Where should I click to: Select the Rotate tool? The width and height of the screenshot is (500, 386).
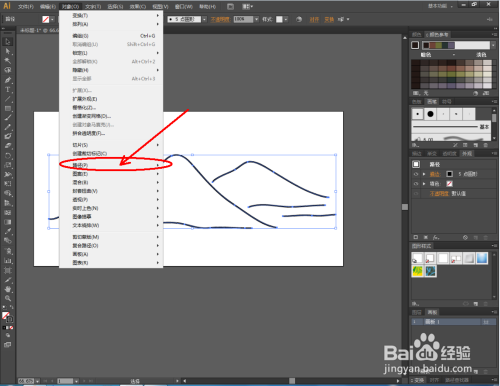[8, 156]
